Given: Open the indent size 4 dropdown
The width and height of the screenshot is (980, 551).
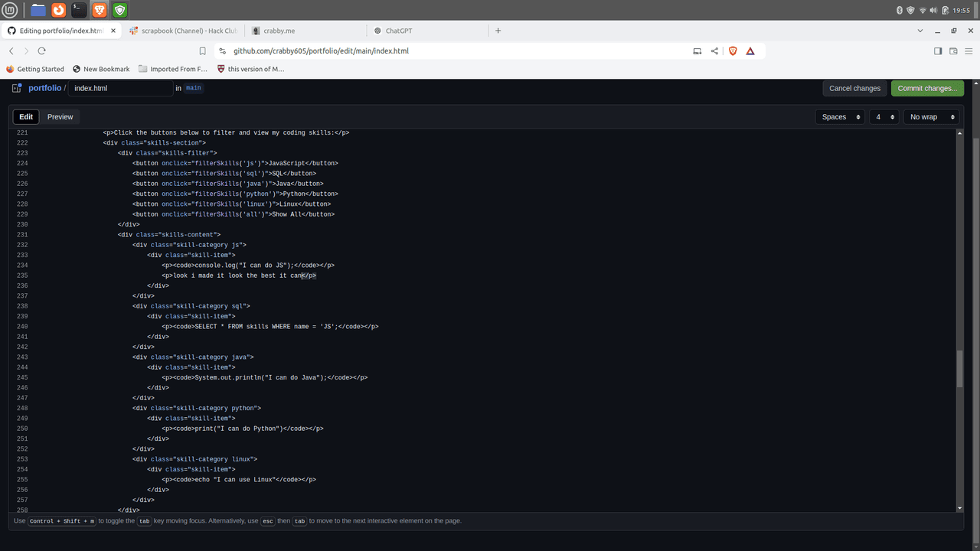Looking at the screenshot, I should pos(884,117).
